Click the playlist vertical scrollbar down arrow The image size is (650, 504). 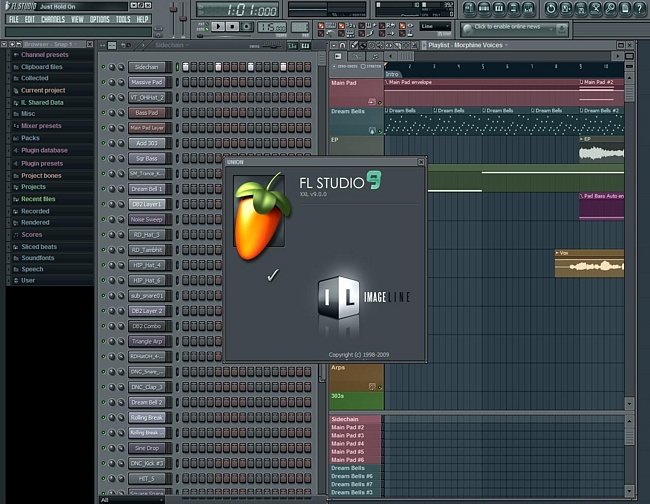tap(629, 403)
